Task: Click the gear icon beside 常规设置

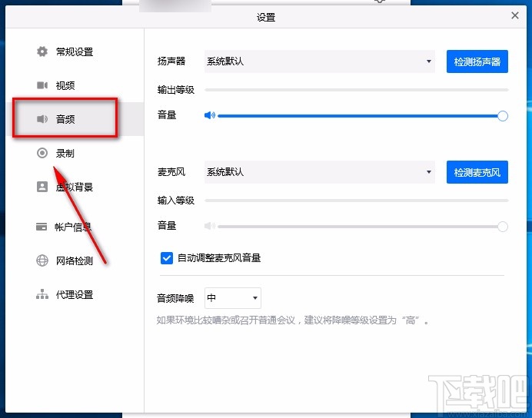Action: click(42, 51)
